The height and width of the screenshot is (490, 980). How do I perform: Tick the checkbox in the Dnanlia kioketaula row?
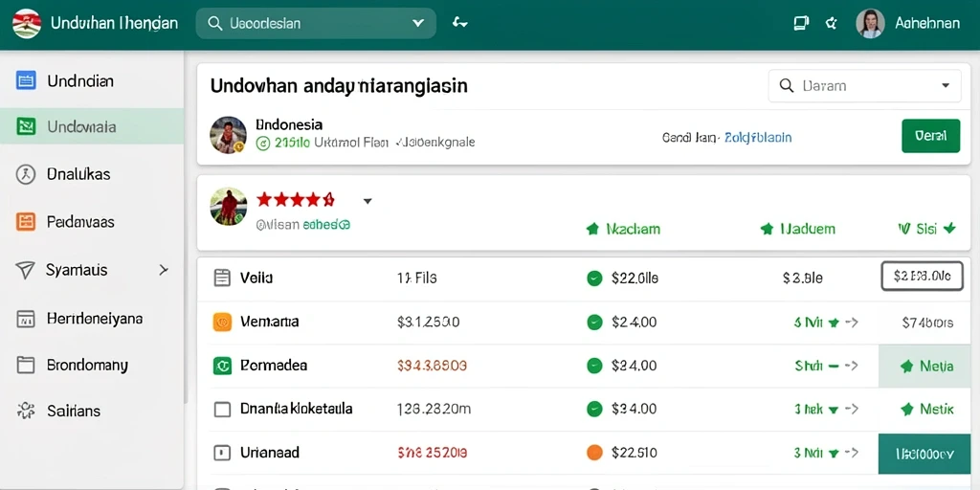(222, 410)
